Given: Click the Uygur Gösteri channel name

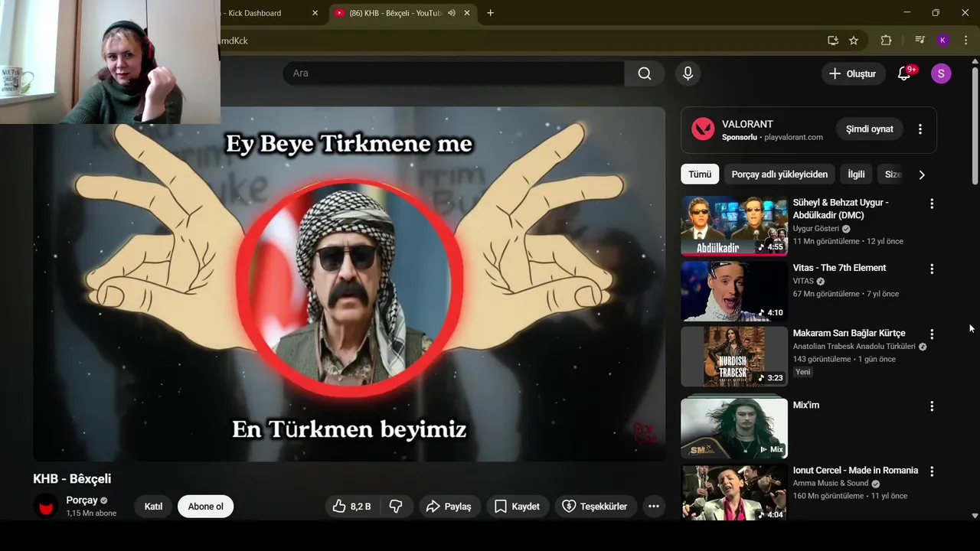Looking at the screenshot, I should [x=815, y=229].
